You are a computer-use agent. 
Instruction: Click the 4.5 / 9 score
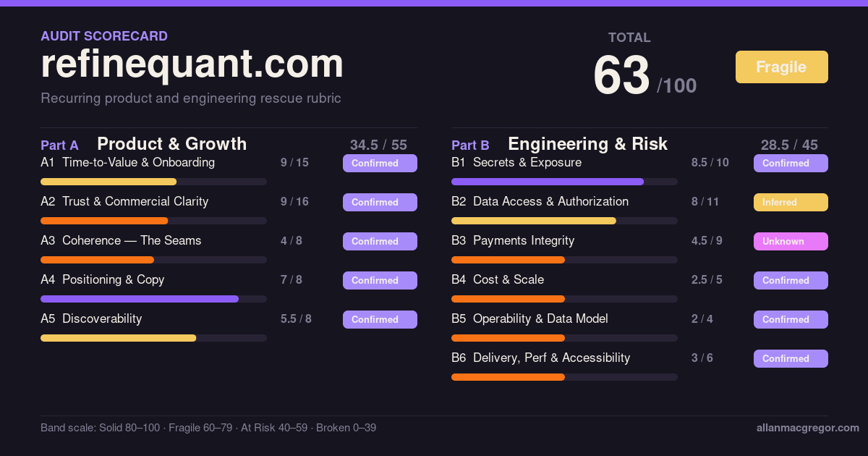(707, 240)
